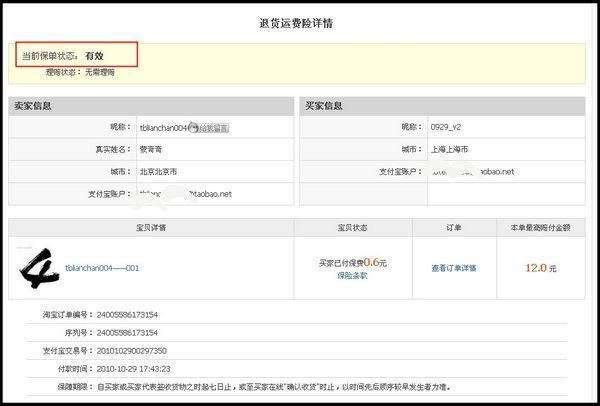Screen dimensions: 600x406
Task: Click the 12.0 元 payout amount
Action: [x=541, y=268]
